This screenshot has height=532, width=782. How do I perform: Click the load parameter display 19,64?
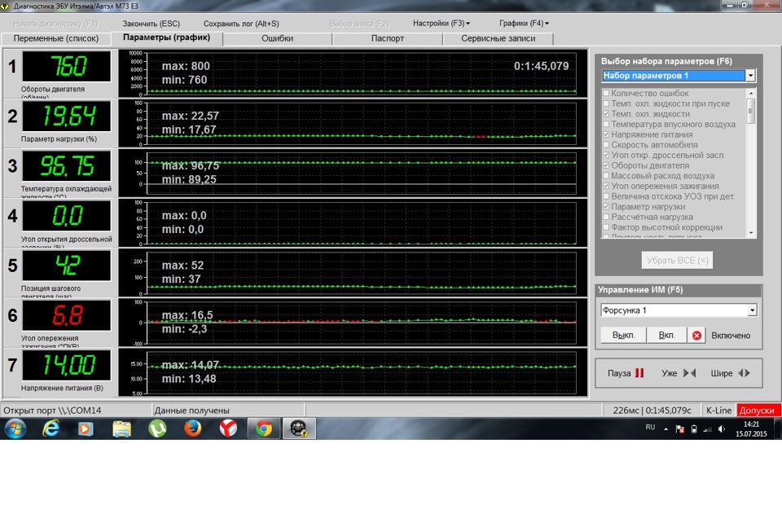(67, 117)
